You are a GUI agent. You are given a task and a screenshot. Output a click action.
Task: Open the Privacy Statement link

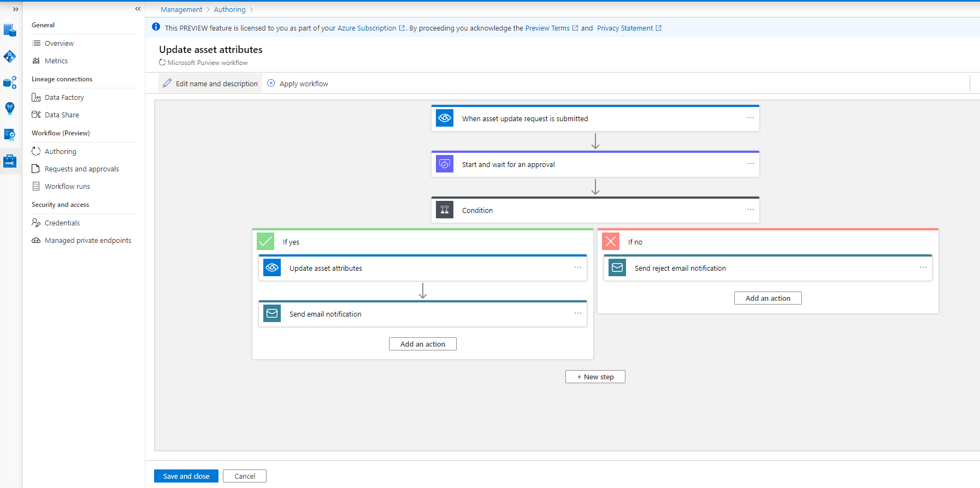(629, 28)
